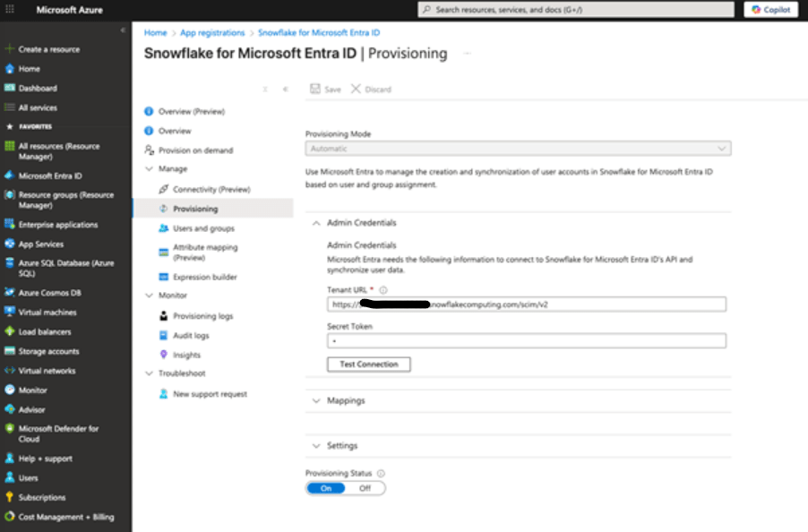
Task: Click the Provisioning Status info icon
Action: pos(381,473)
